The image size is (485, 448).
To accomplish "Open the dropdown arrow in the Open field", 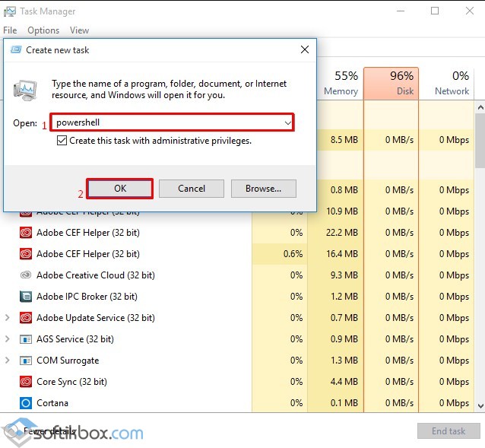I will tap(287, 122).
